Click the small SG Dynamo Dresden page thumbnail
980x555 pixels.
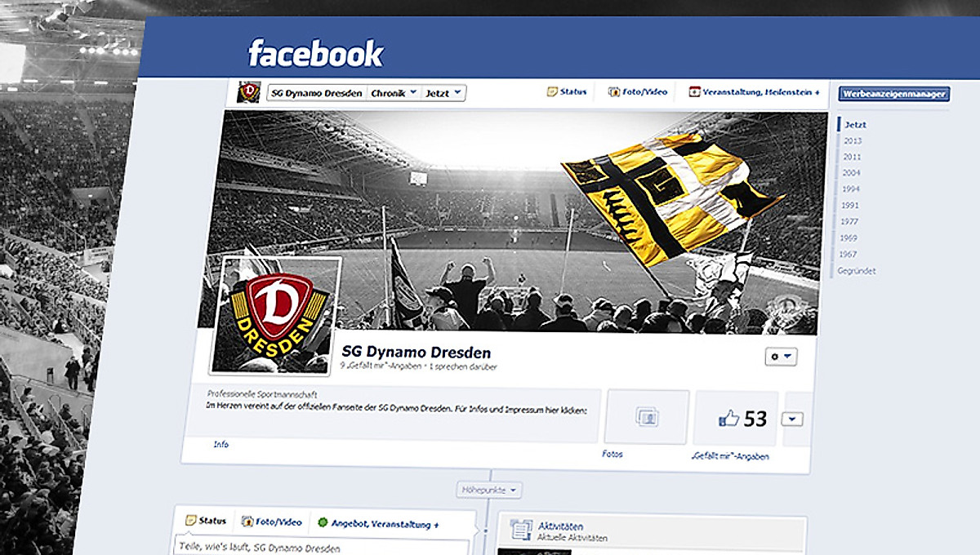point(248,92)
